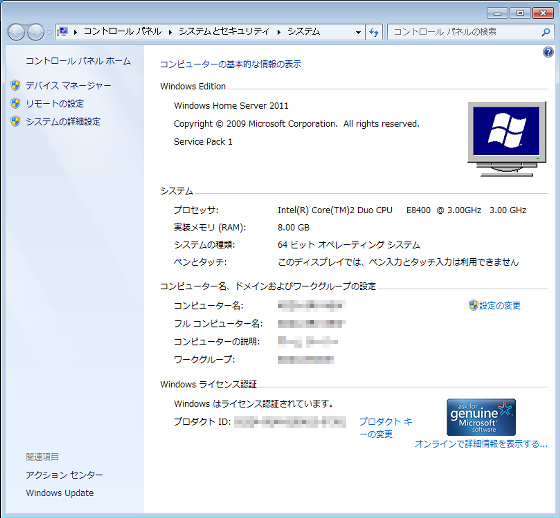Open コントロール パネル ホーム link

point(78,61)
